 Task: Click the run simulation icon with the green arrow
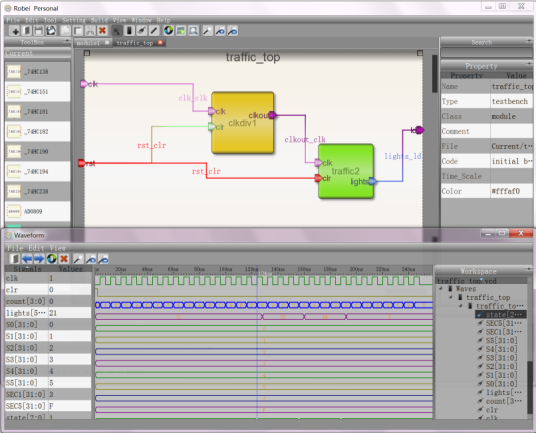181,31
